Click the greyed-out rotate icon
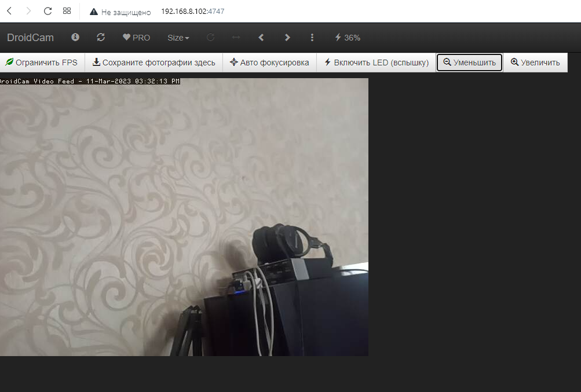This screenshot has width=581, height=392. [210, 37]
